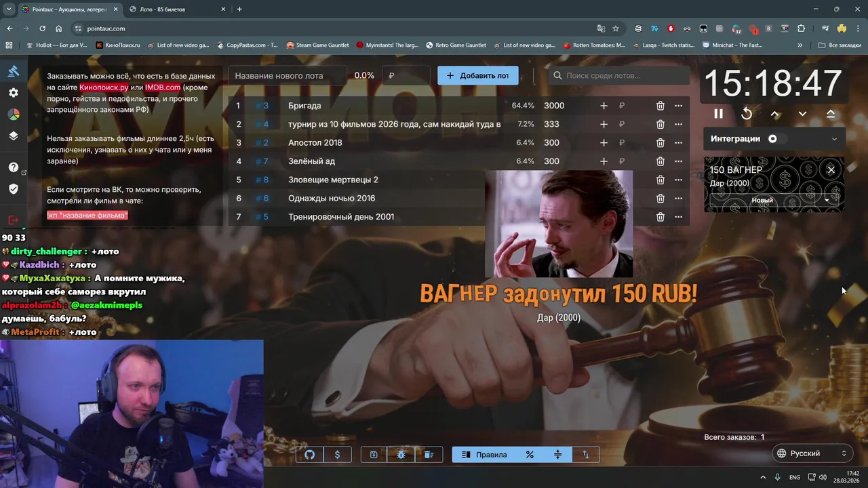Open the auction gavel sidebar icon
The width and height of the screenshot is (868, 488).
pos(14,70)
